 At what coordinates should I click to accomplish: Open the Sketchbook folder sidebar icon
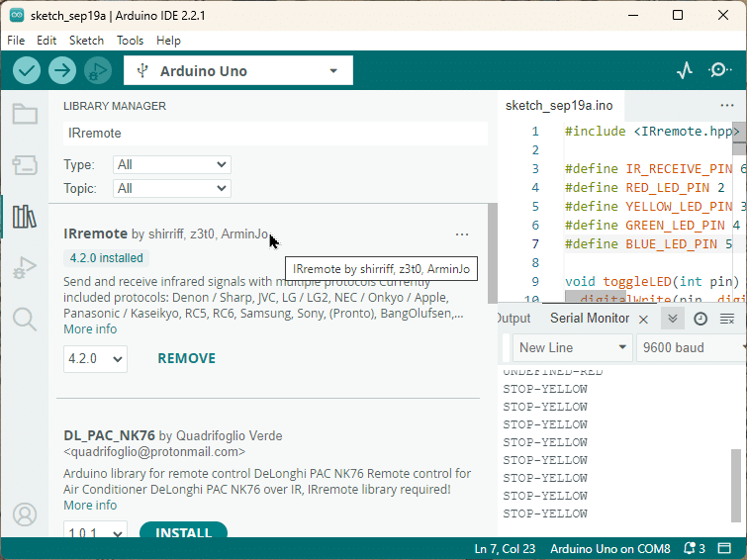pyautogui.click(x=25, y=114)
